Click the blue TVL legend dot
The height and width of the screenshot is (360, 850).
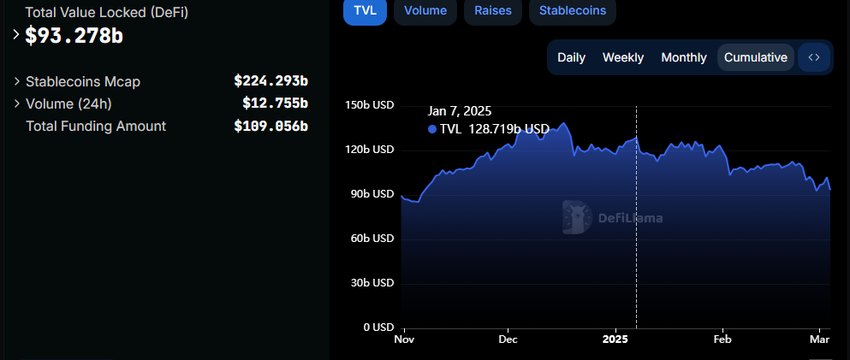click(x=432, y=129)
